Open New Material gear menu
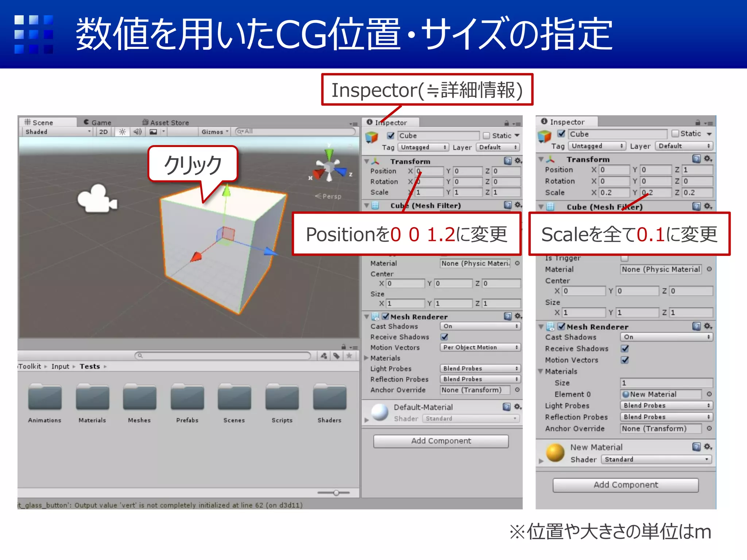 tap(708, 447)
